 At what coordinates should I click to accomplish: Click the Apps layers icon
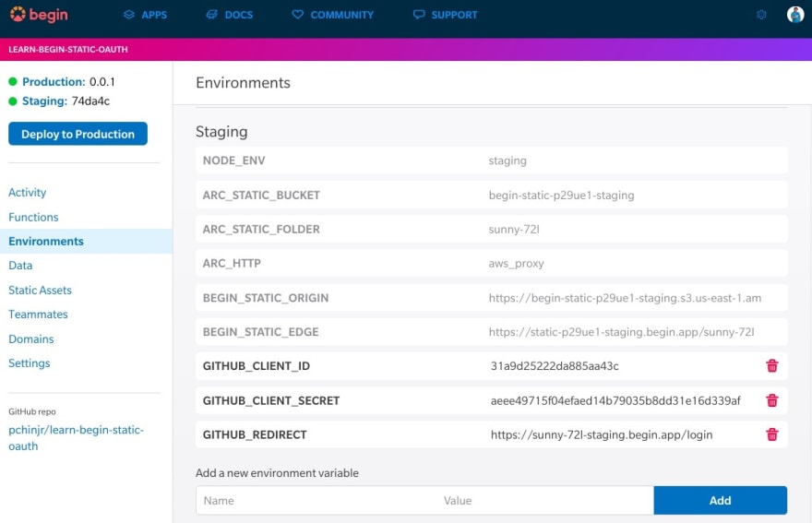click(x=129, y=15)
